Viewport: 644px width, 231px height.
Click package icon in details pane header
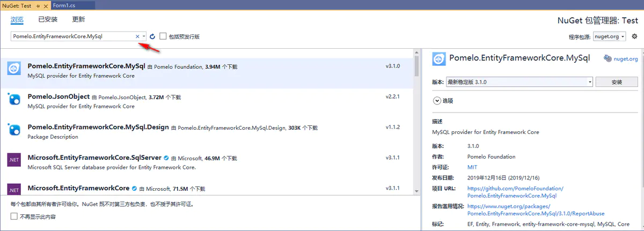[x=439, y=58]
